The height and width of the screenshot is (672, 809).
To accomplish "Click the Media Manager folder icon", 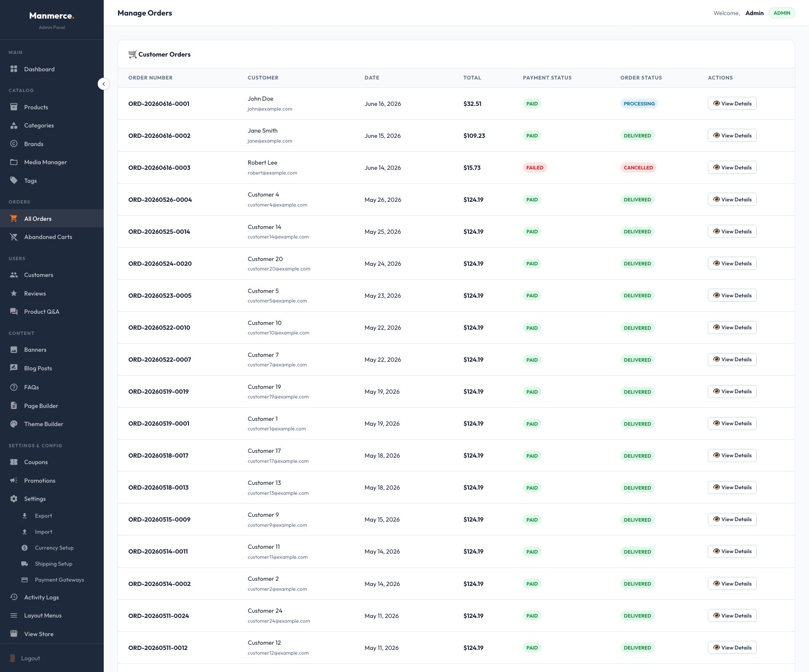I will pos(14,162).
